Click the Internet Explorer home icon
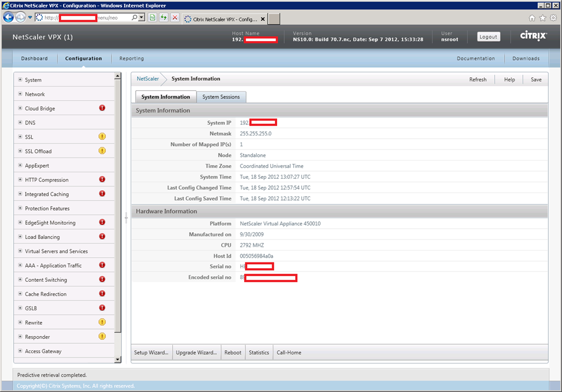This screenshot has height=392, width=562. (532, 18)
